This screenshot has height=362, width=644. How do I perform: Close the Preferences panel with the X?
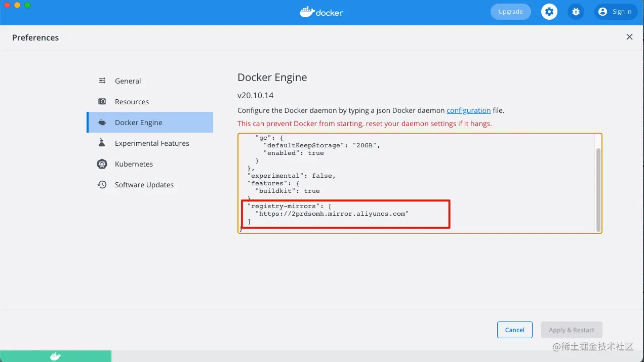click(x=629, y=37)
